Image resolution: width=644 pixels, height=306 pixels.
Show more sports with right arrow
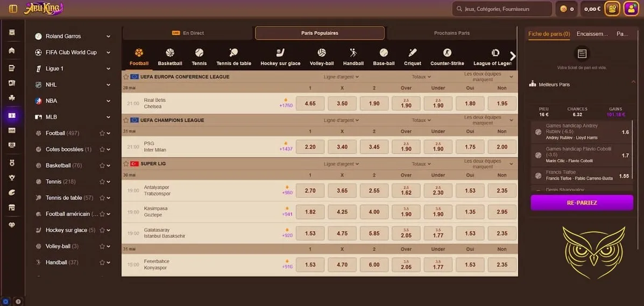point(512,56)
